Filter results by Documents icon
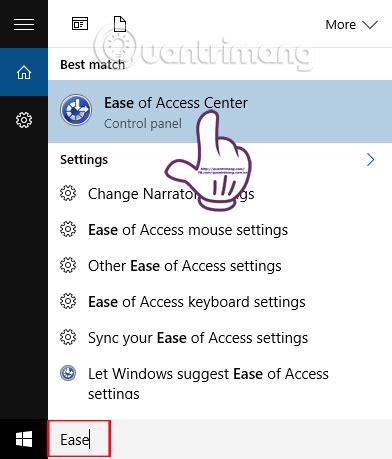 [x=120, y=24]
